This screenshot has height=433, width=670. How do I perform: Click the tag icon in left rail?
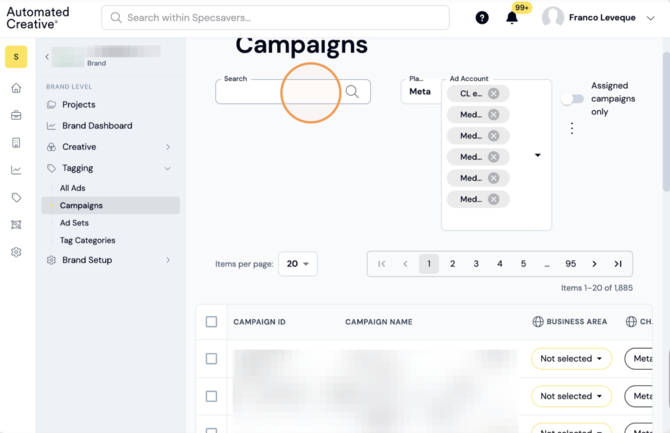[16, 197]
